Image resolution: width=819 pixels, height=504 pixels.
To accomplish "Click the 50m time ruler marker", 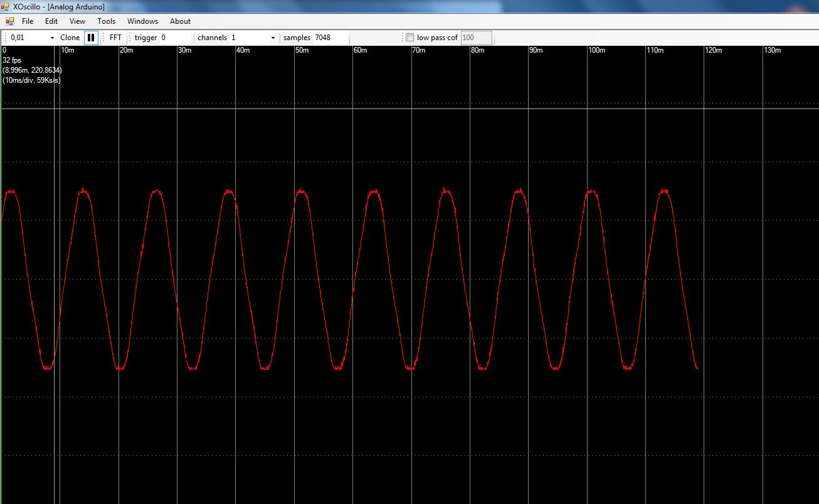I will (x=302, y=50).
